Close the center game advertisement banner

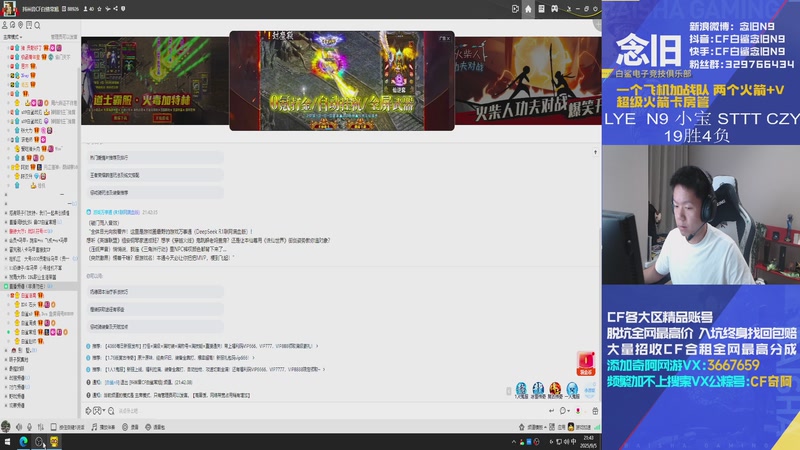pos(448,38)
